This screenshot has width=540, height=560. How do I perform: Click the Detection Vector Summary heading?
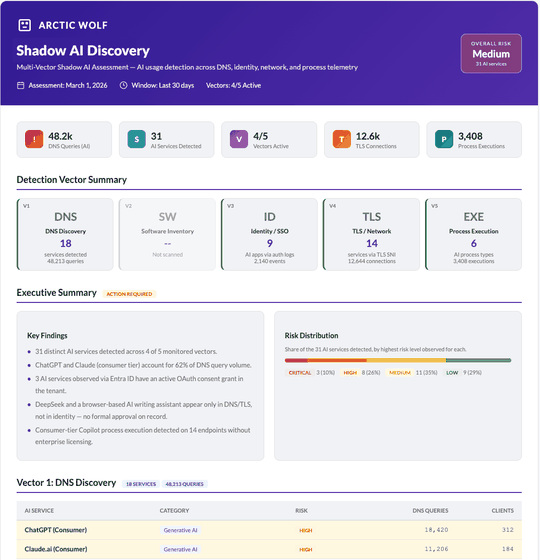pos(72,180)
